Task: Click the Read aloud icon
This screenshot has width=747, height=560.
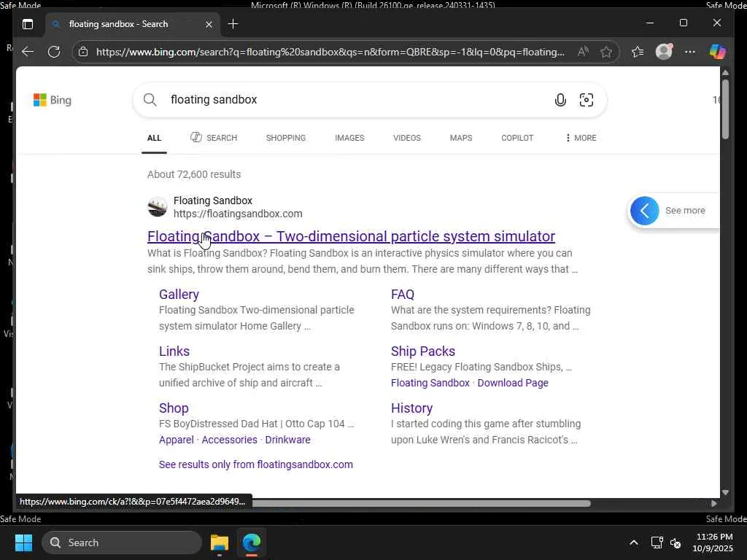Action: (583, 52)
